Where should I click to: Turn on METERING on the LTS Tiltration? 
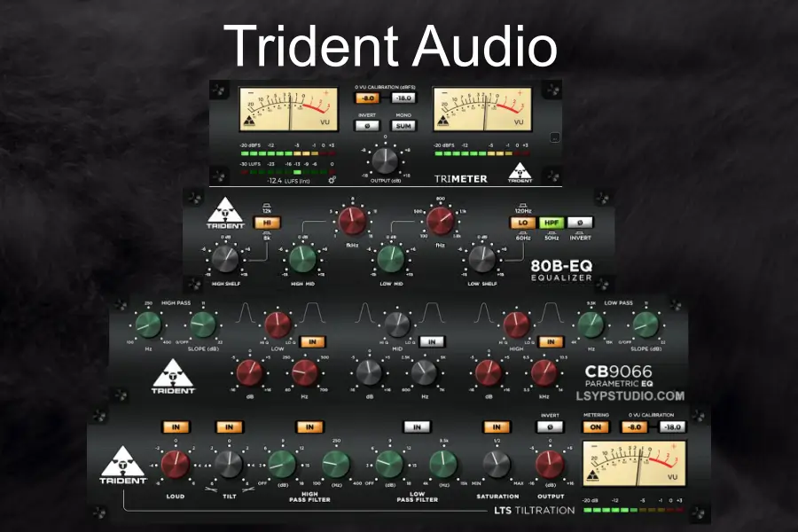point(596,427)
